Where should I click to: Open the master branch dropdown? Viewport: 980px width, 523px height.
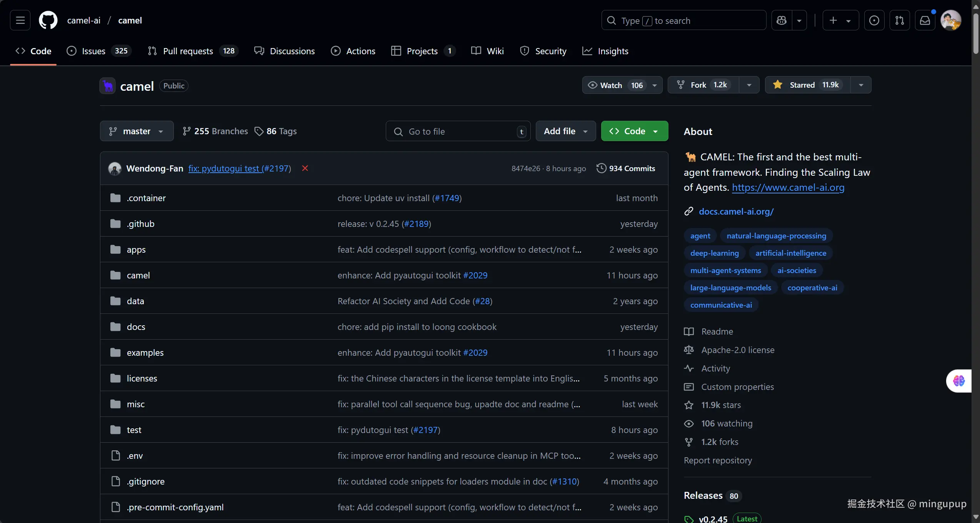137,131
